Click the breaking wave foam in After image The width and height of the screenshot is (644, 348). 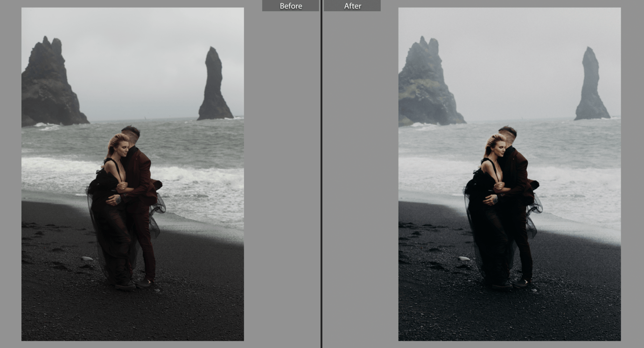coord(578,180)
